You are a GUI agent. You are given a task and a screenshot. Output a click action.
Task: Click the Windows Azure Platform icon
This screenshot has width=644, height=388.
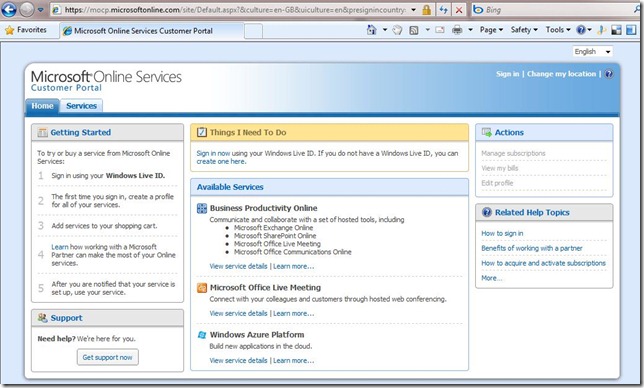pos(202,335)
